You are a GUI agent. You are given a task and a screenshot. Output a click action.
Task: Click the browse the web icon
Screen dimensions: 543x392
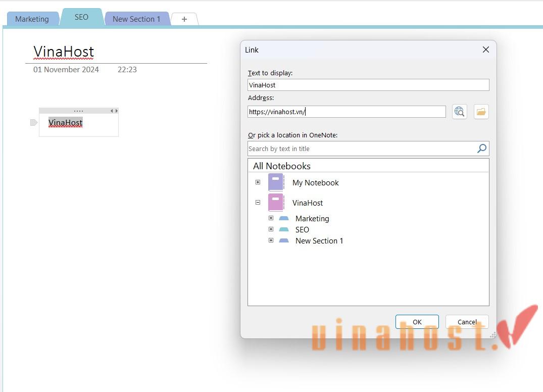coord(460,112)
